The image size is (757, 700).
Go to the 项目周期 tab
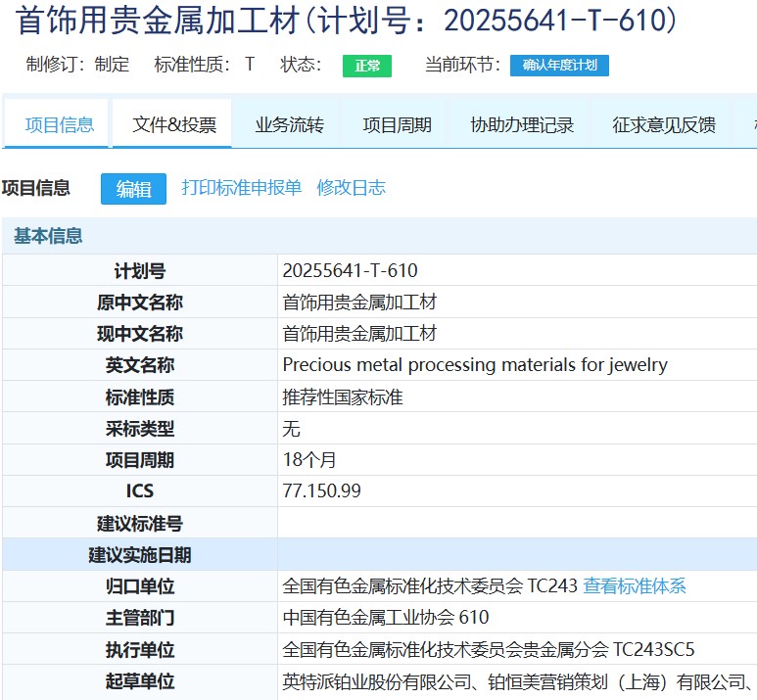click(x=397, y=124)
